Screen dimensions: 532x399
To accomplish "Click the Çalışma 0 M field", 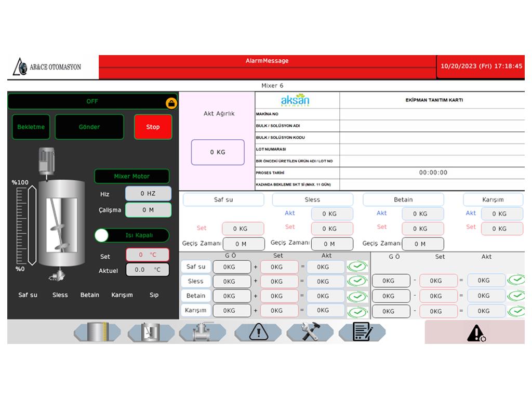I will (148, 210).
